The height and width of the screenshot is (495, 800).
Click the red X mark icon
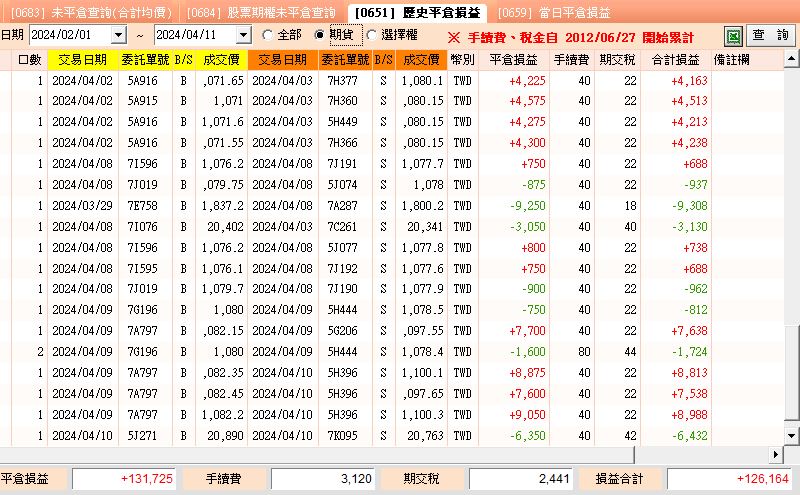[453, 36]
